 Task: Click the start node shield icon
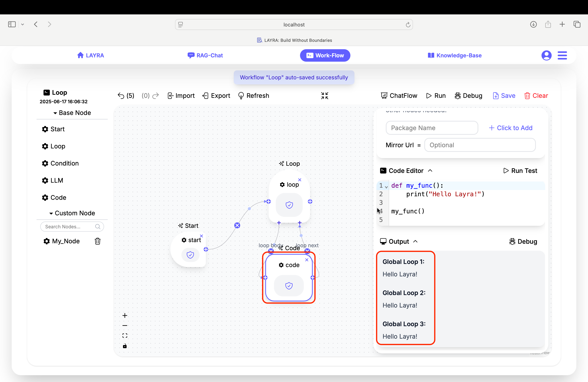point(190,255)
